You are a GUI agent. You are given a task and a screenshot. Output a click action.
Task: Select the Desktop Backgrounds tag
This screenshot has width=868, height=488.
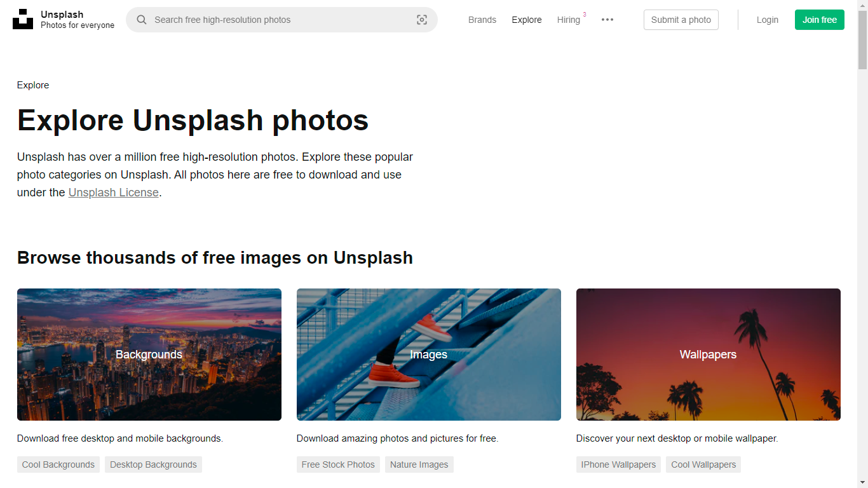[x=153, y=464]
